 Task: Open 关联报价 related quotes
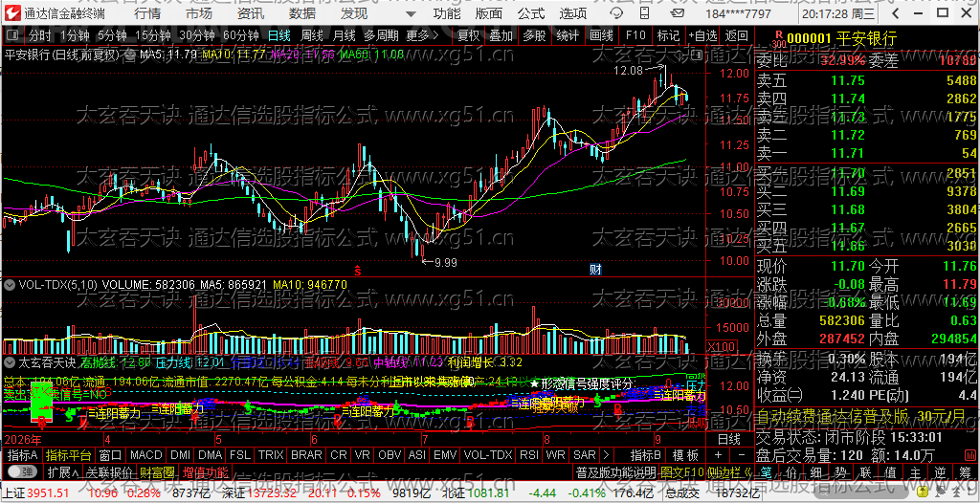point(109,471)
